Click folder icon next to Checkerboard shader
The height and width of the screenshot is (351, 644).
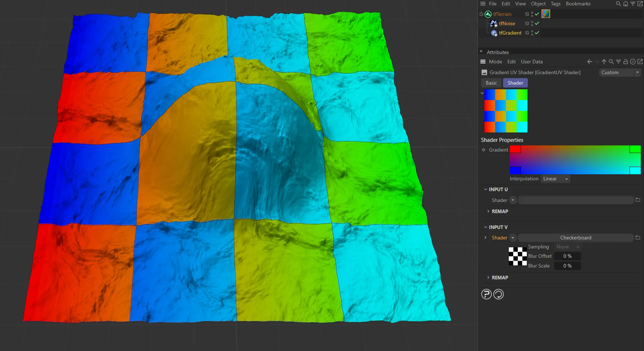(x=638, y=238)
